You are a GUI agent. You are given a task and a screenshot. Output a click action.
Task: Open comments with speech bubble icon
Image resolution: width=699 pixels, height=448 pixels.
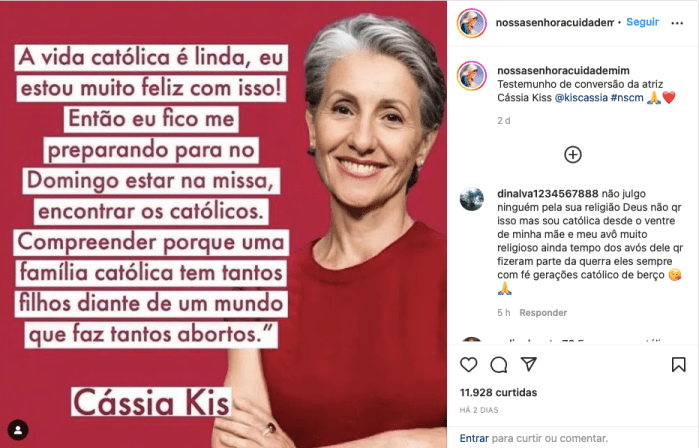499,365
